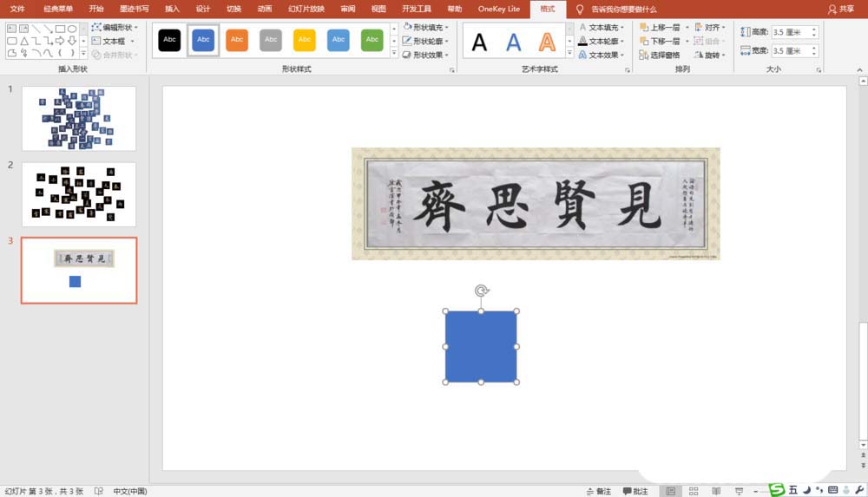Viewport: 868px width, 497px height.
Task: Select the rectangle shape in shapes gallery
Action: tap(61, 29)
